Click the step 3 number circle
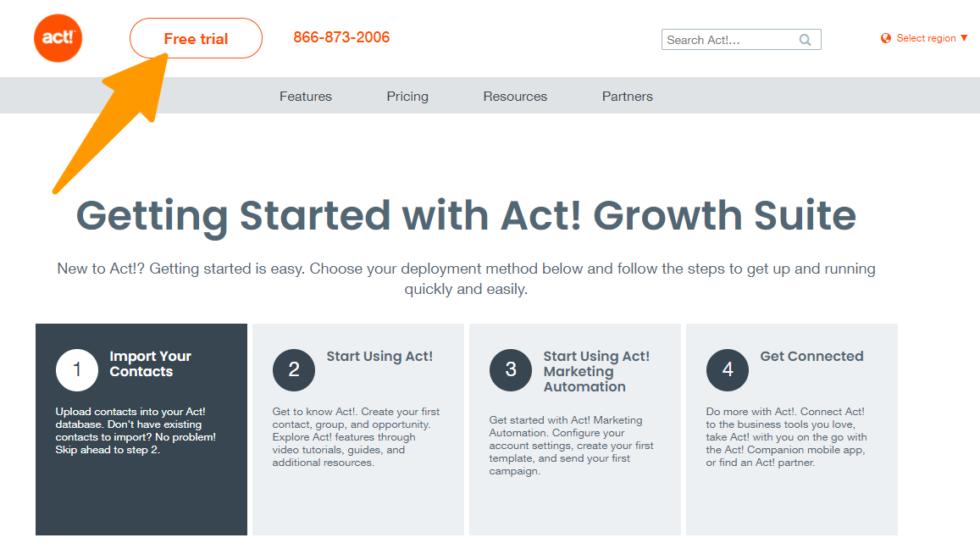Image resolution: width=980 pixels, height=560 pixels. pyautogui.click(x=511, y=369)
